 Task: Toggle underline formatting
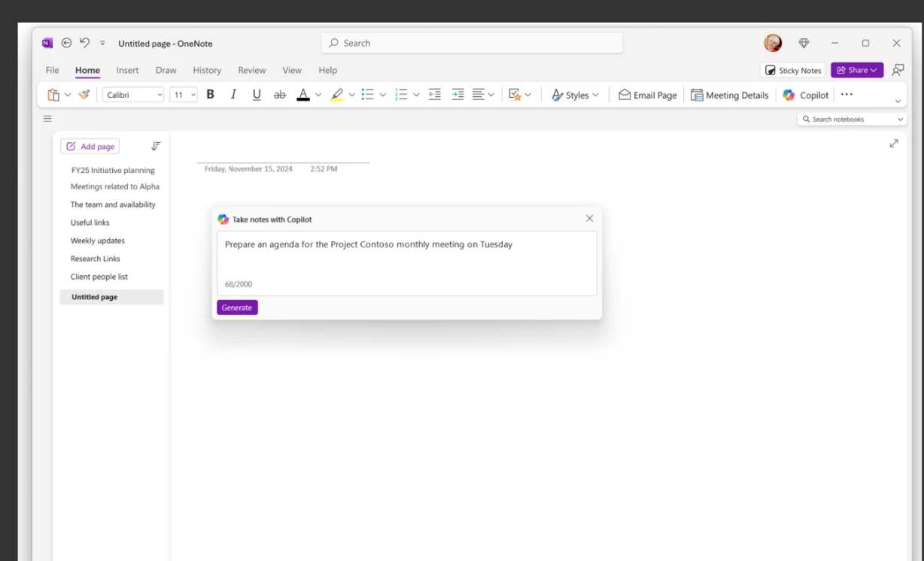tap(257, 95)
